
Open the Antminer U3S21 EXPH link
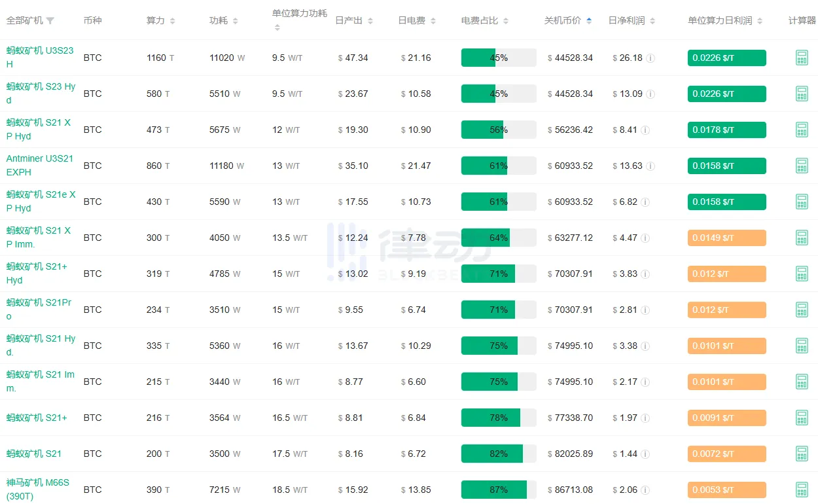(39, 166)
